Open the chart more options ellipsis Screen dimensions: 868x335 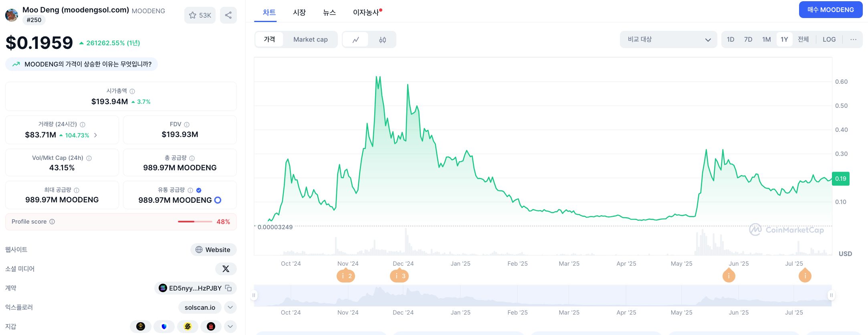click(853, 39)
